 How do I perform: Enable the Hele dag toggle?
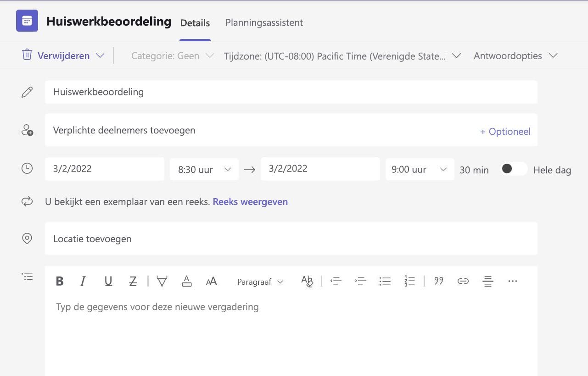[514, 169]
